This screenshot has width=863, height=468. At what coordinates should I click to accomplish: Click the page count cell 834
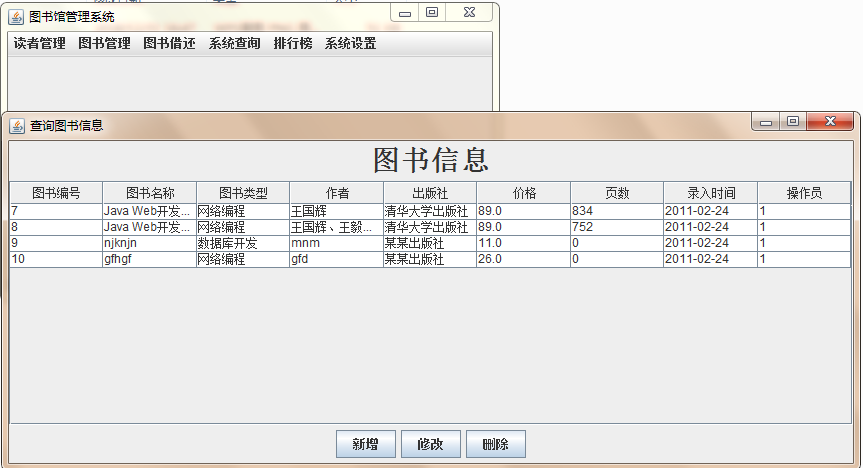tap(617, 211)
